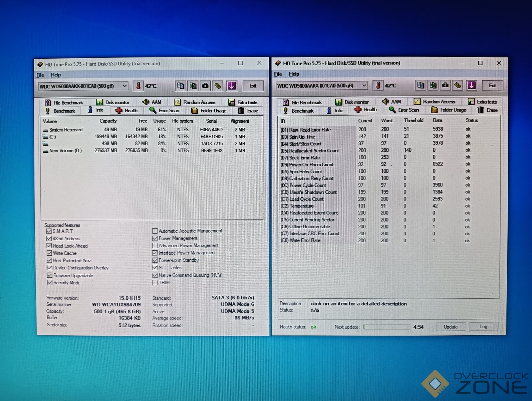Open options wrench icon in right window

point(458,85)
